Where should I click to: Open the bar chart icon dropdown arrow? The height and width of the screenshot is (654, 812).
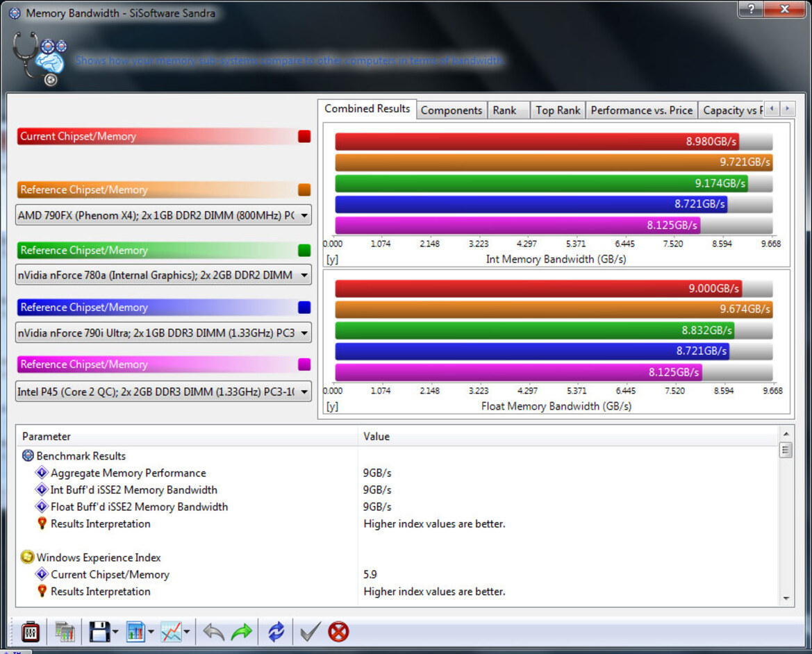coord(151,632)
